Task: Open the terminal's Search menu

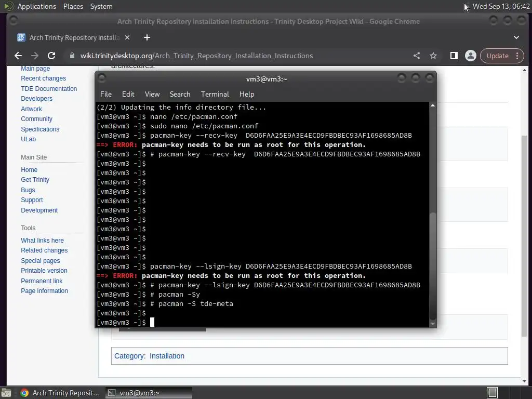Action: pyautogui.click(x=180, y=95)
